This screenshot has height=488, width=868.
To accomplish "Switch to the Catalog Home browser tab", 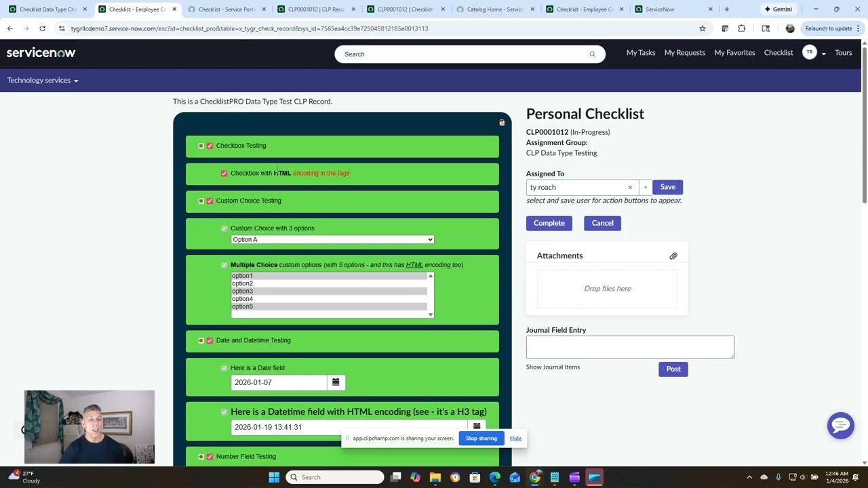I will pos(495,9).
